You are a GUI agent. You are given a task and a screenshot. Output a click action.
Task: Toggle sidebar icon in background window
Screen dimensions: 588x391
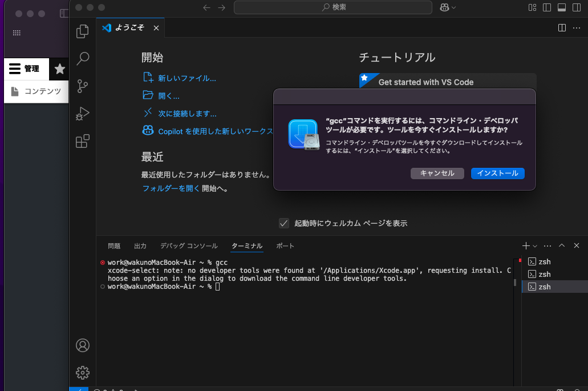[x=64, y=14]
